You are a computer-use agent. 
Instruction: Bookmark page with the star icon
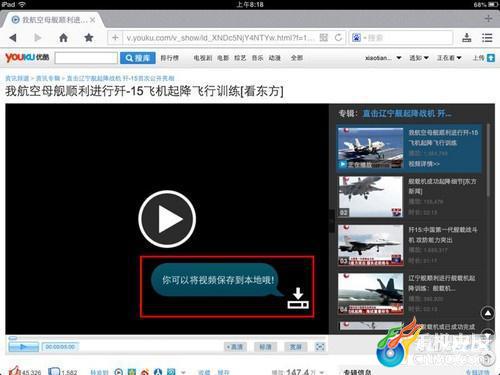89,38
